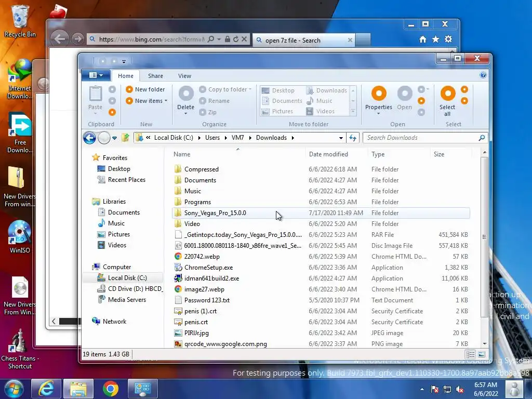The width and height of the screenshot is (532, 399).
Task: Sort by the Name column header
Action: [x=182, y=154]
